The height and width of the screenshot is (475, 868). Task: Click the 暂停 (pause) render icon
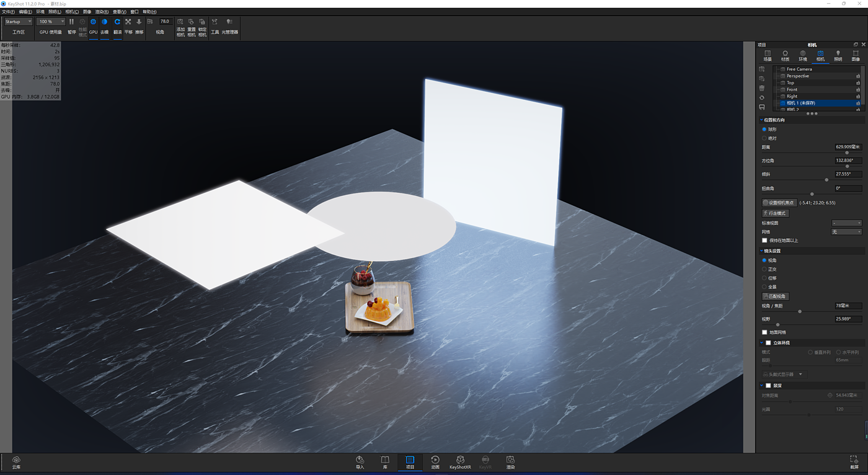tap(71, 22)
